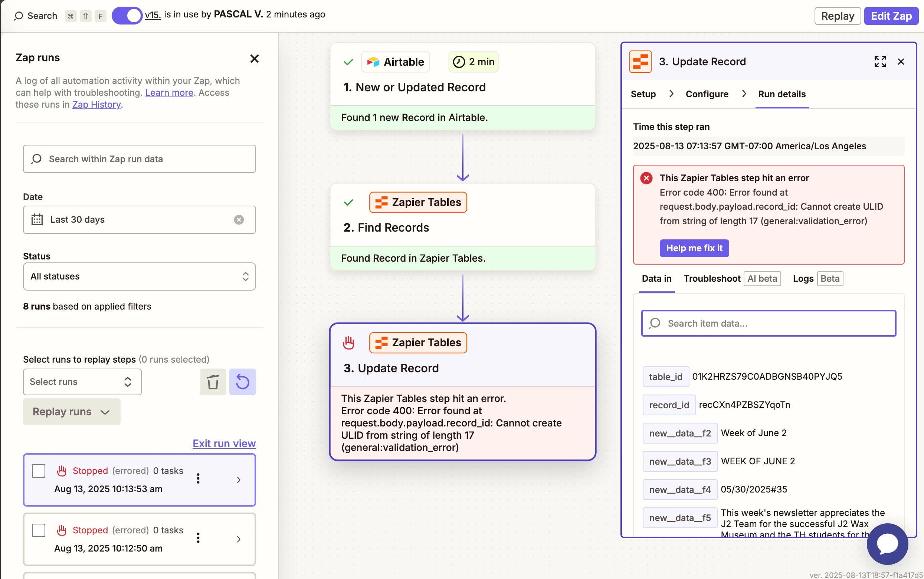Viewport: 924px width, 579px height.
Task: Expand the Update Record panel to fullscreen
Action: [x=880, y=62]
